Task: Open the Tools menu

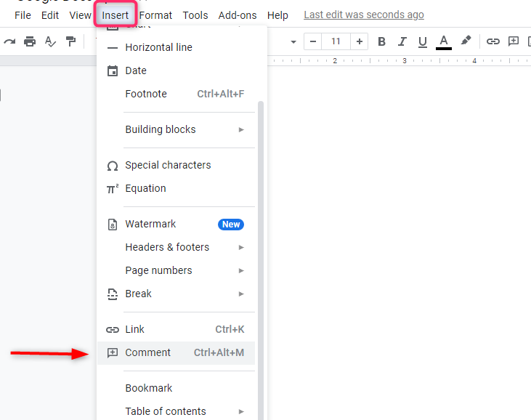Action: (195, 15)
